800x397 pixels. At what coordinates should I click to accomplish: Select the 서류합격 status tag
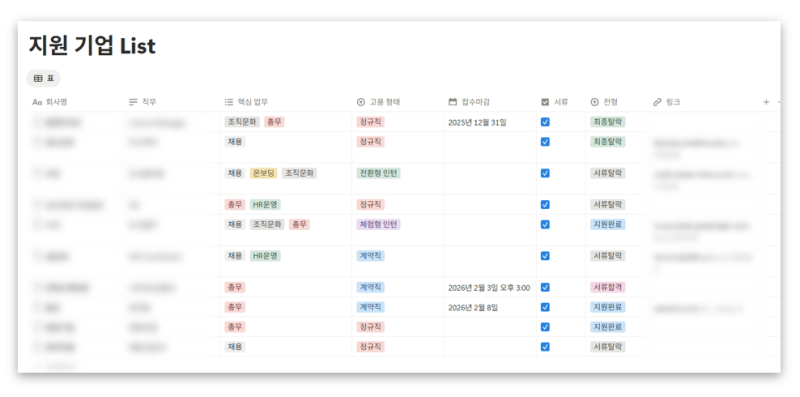click(608, 287)
